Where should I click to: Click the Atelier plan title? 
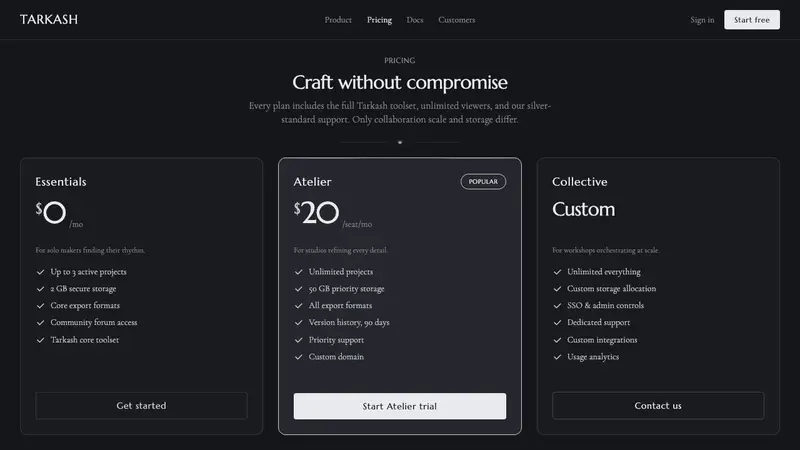coord(312,182)
